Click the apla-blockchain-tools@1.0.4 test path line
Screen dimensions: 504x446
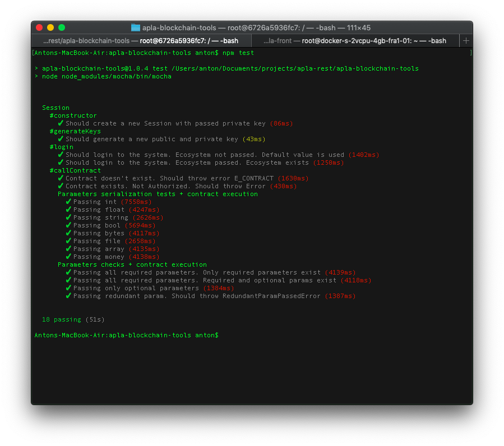pyautogui.click(x=226, y=68)
